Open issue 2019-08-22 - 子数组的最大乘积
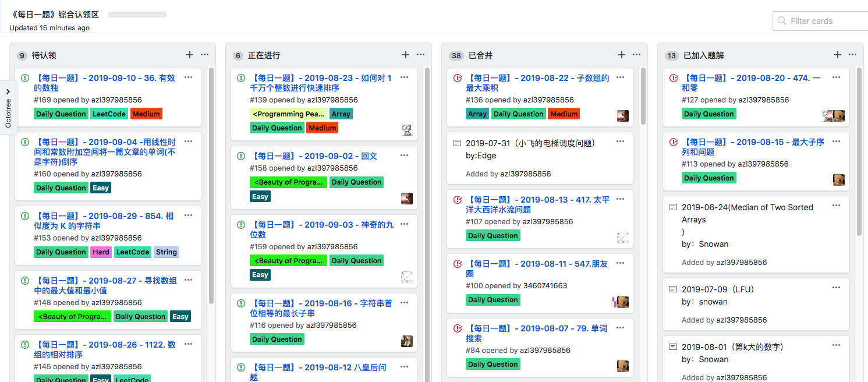 pos(537,83)
